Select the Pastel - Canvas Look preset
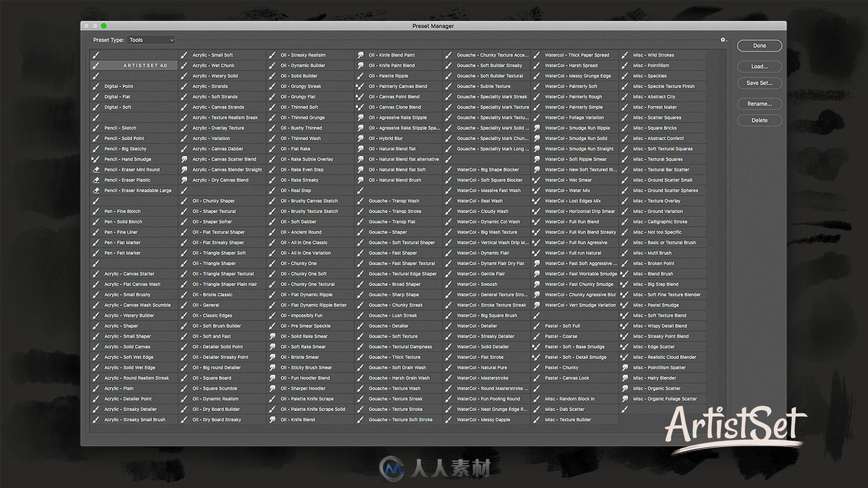Viewport: 868px width, 488px height. pos(574,378)
